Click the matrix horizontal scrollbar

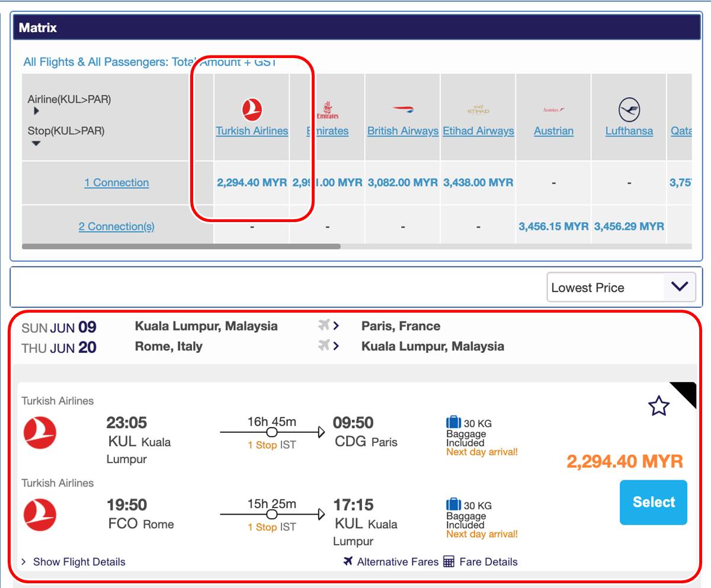tap(181, 246)
